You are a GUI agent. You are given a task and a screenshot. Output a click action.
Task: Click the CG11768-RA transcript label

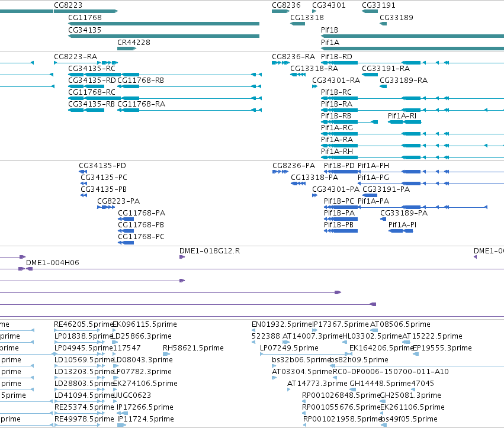click(142, 104)
